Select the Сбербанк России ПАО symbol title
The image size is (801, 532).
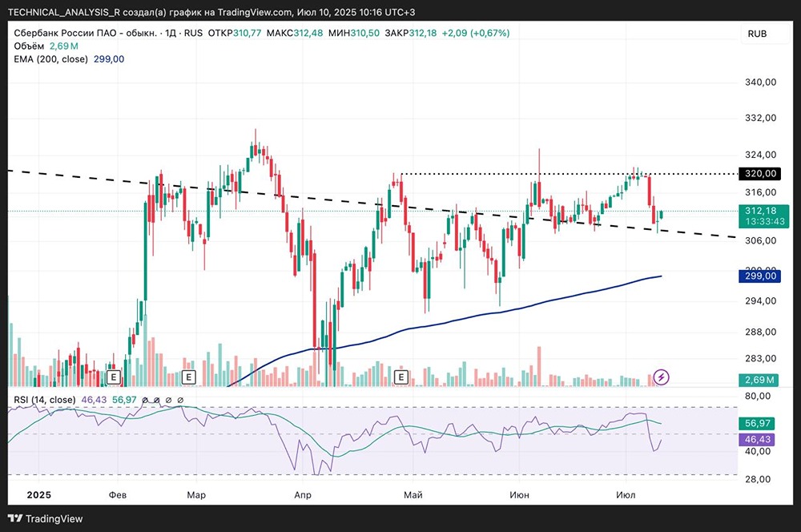coord(86,33)
